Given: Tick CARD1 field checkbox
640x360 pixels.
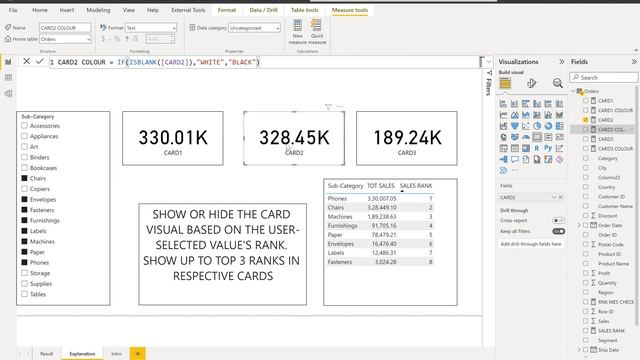Looking at the screenshot, I should 586,100.
